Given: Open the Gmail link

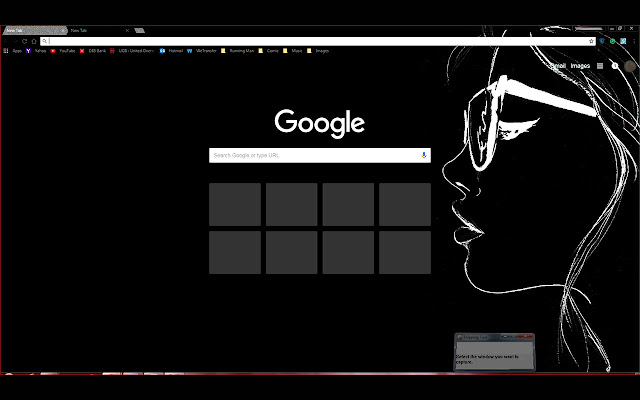Looking at the screenshot, I should coord(557,66).
